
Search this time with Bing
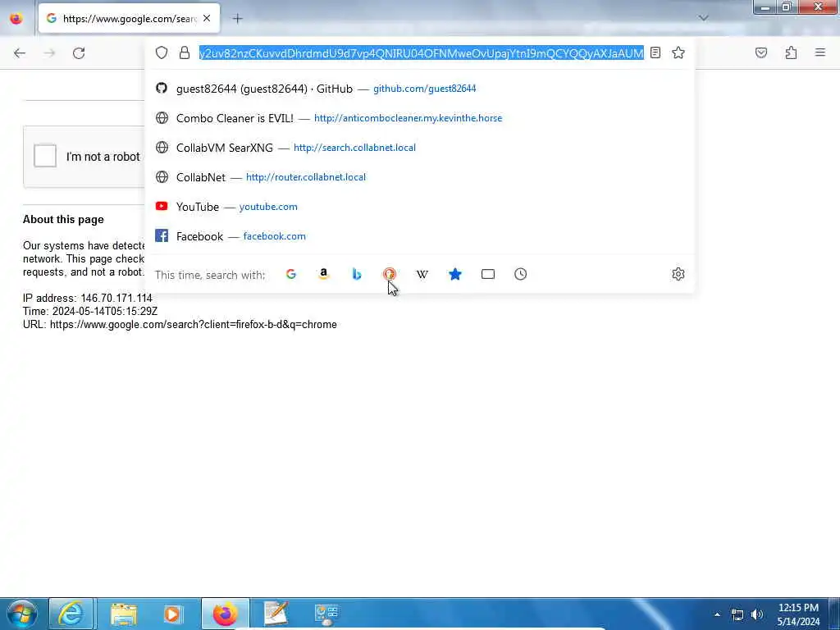[x=357, y=274]
